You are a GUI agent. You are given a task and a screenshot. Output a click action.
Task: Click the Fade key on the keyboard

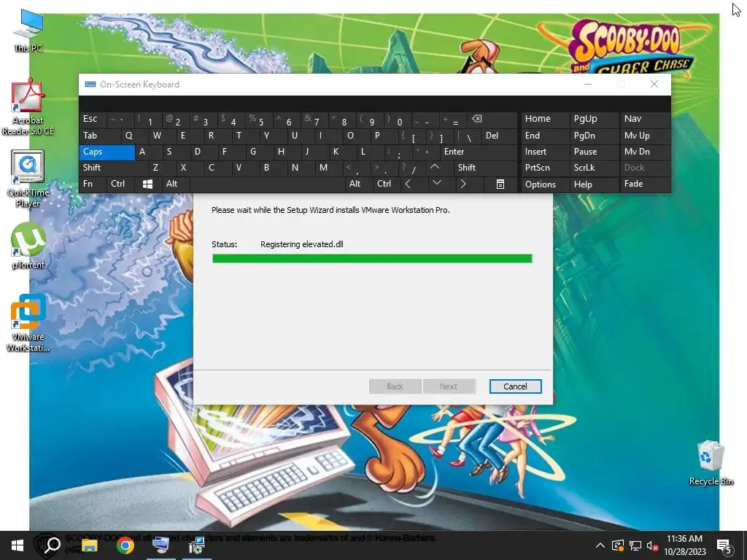pyautogui.click(x=645, y=184)
